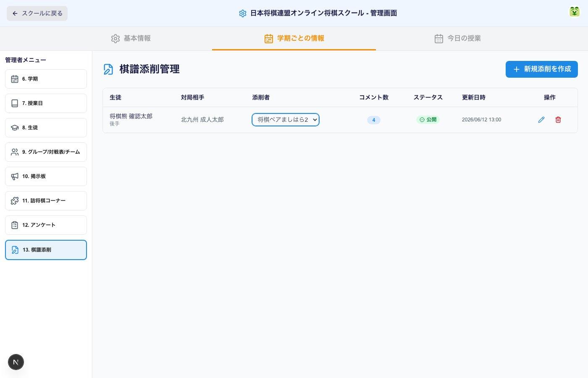The width and height of the screenshot is (588, 378).
Task: Click the pencil edit icon for 将棋熊 確認太郎
Action: pos(541,120)
